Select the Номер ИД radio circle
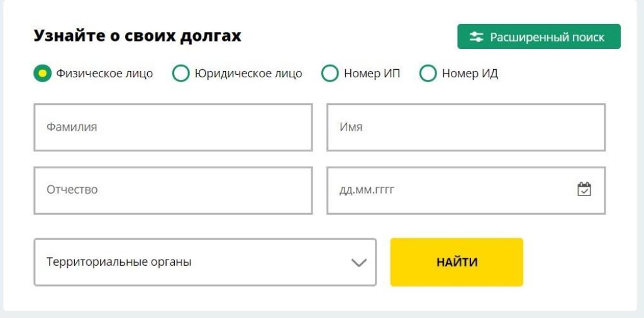This screenshot has width=644, height=318. pos(428,74)
